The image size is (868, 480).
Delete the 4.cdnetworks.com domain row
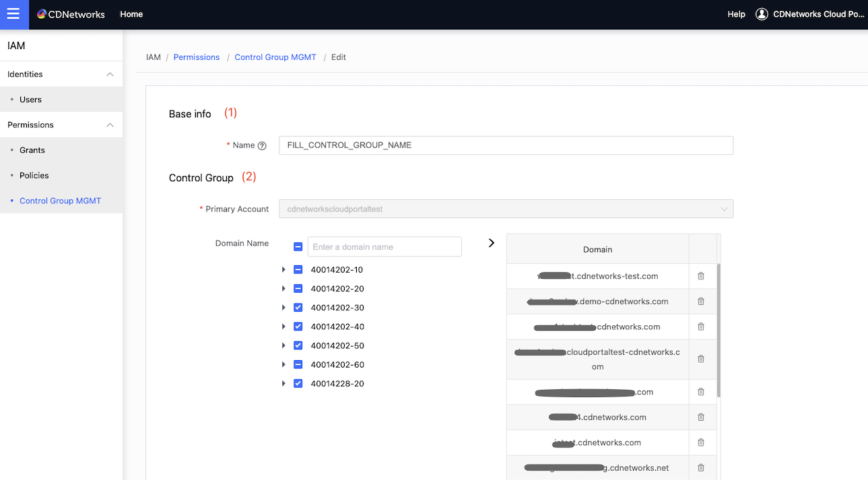[700, 417]
